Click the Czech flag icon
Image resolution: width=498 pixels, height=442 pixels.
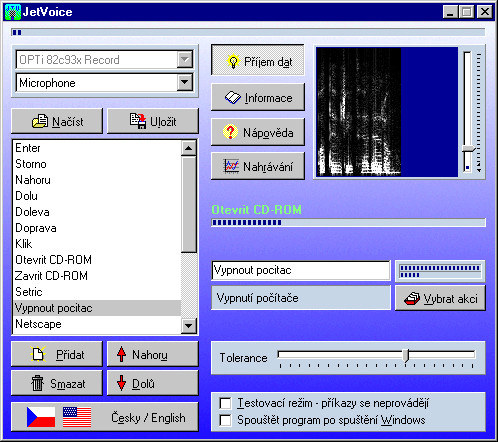41,417
